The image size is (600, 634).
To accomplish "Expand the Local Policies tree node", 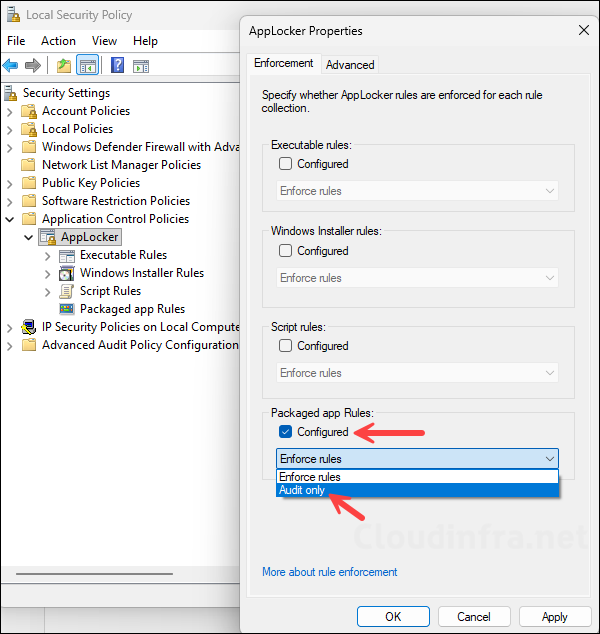I will (10, 130).
